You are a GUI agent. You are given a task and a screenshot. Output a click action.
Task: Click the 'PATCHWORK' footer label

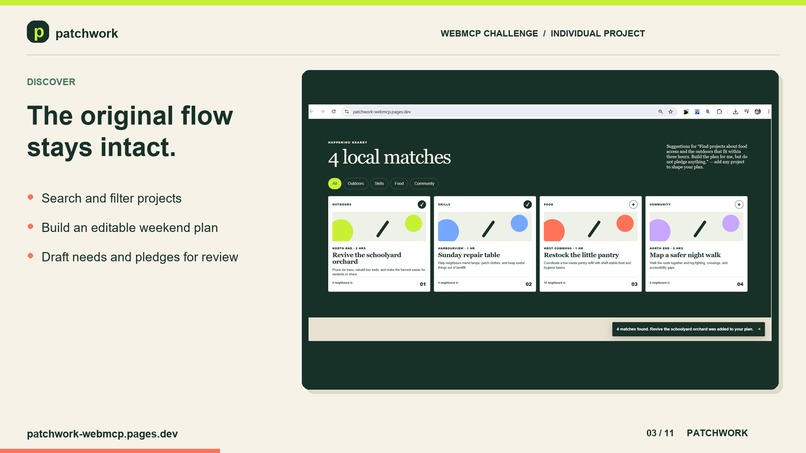click(x=717, y=433)
